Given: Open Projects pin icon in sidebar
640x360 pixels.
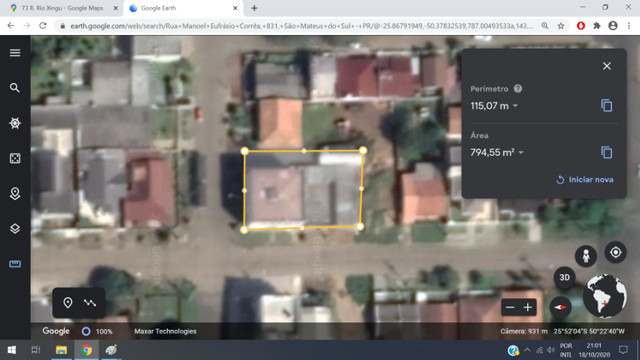Looking at the screenshot, I should [x=15, y=193].
